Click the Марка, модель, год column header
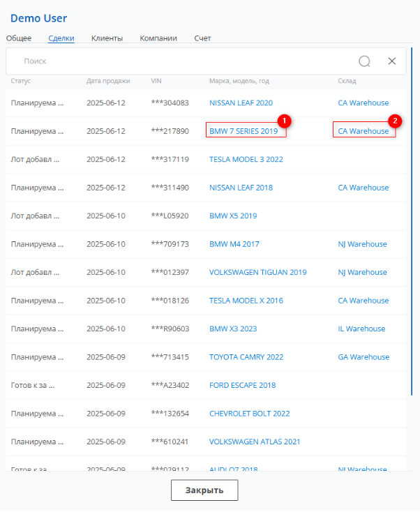The height and width of the screenshot is (512, 420). point(239,81)
